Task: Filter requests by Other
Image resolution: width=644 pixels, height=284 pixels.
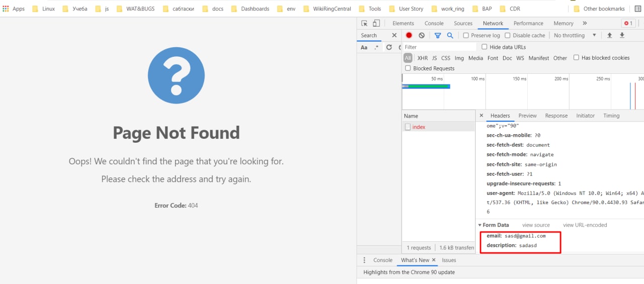Action: pyautogui.click(x=560, y=58)
